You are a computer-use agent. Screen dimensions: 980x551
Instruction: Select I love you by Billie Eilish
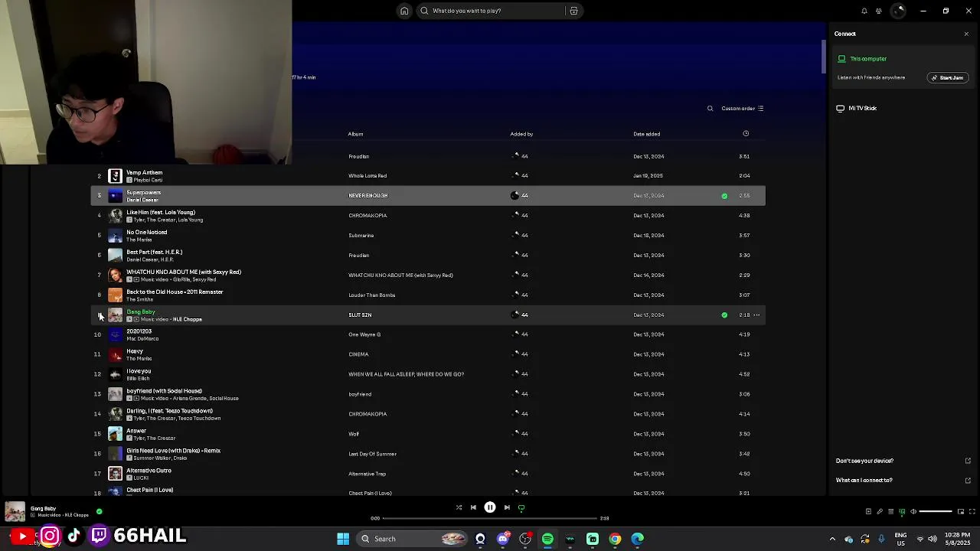pos(428,374)
